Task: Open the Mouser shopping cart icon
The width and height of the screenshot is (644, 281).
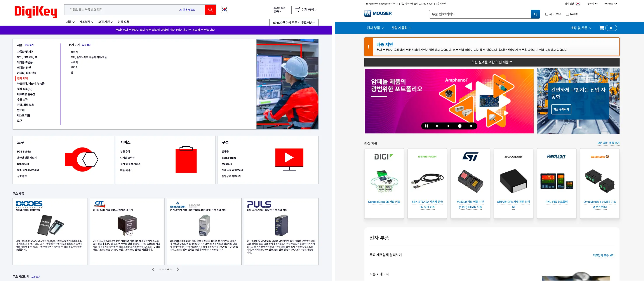Action: click(602, 28)
